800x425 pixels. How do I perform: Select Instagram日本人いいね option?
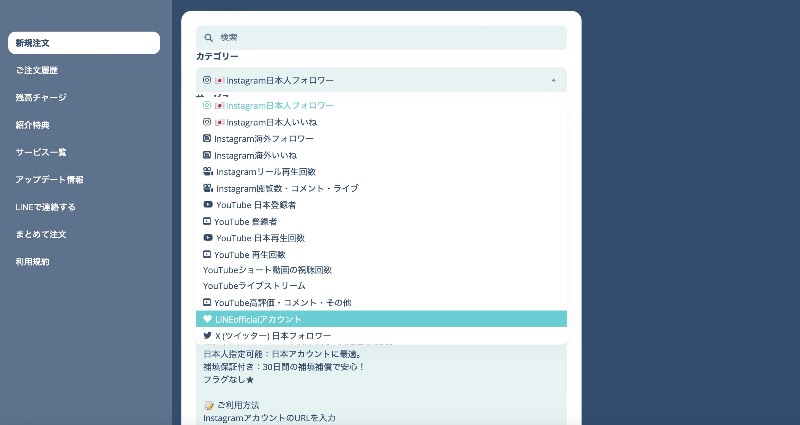click(x=381, y=122)
